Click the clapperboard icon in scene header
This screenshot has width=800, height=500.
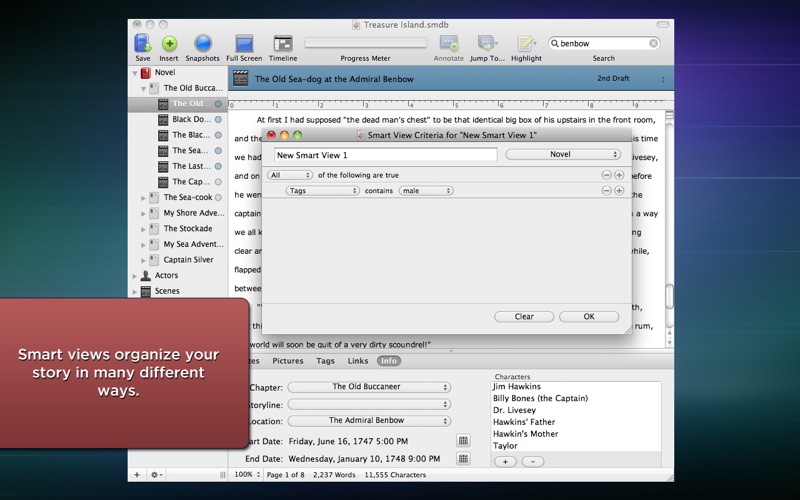pos(240,79)
